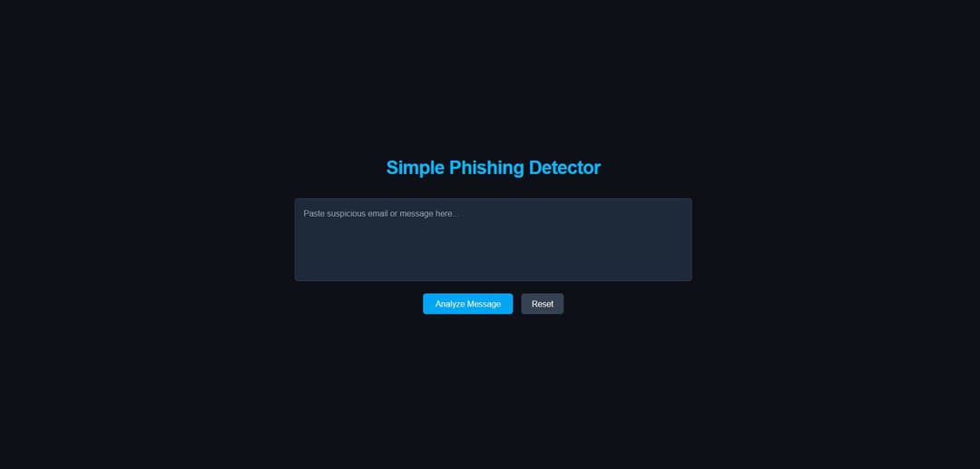The height and width of the screenshot is (469, 980).
Task: Click the word 'Phishing' in the title
Action: (x=486, y=168)
